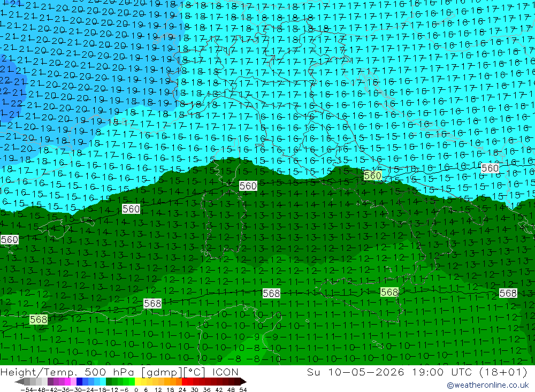The image size is (535, 392).
Task: Click the 560 contour label south of Spain's east coast
Action: (x=132, y=209)
